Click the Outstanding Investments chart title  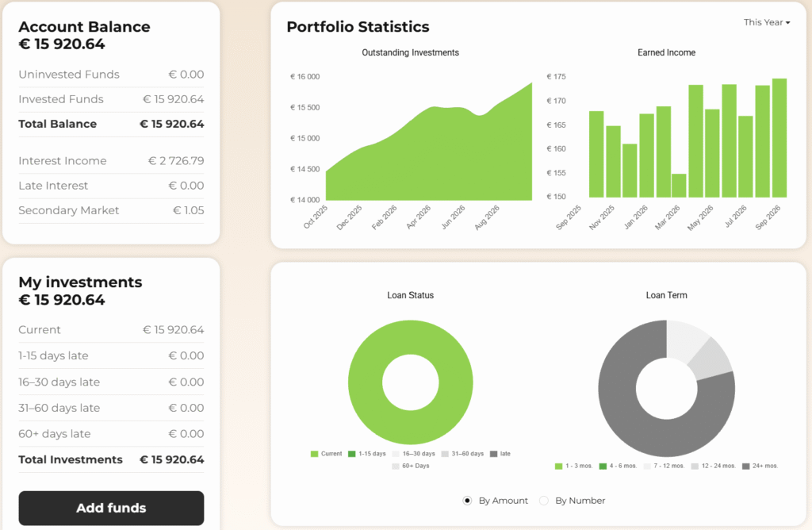(x=410, y=53)
